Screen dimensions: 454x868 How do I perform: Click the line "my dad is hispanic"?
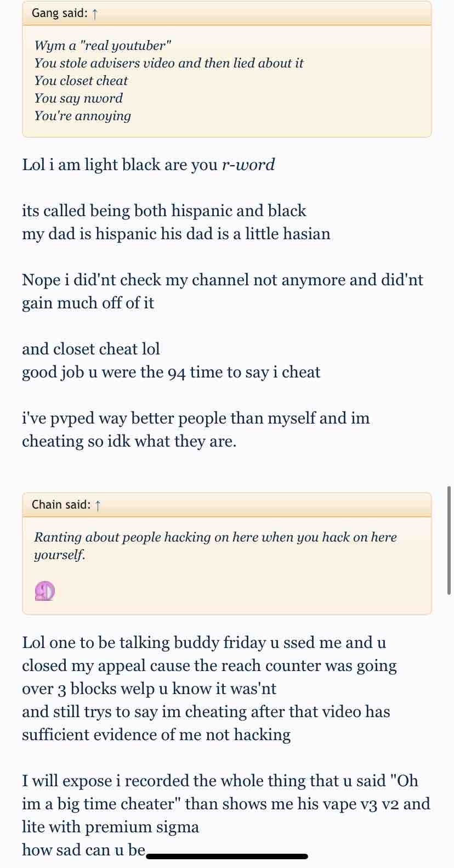(x=176, y=234)
